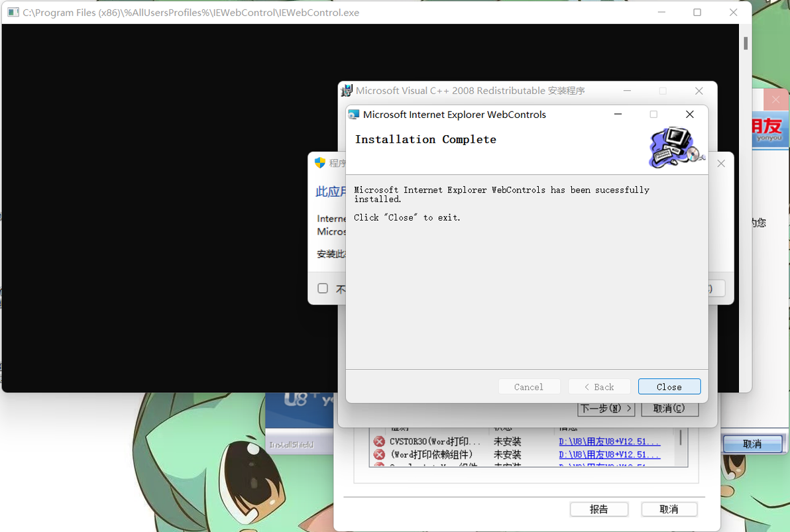Click the computer graphic in Installation Complete header
790x532 pixels.
point(676,148)
